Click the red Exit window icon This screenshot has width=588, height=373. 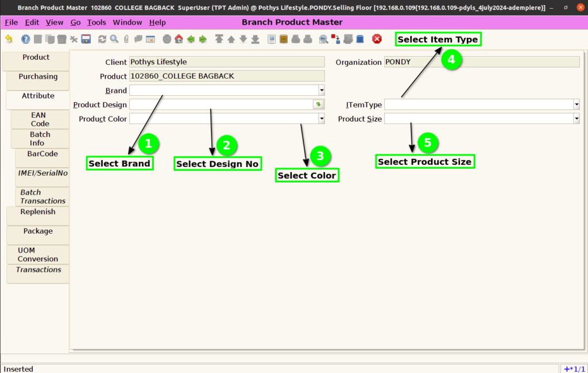(377, 39)
